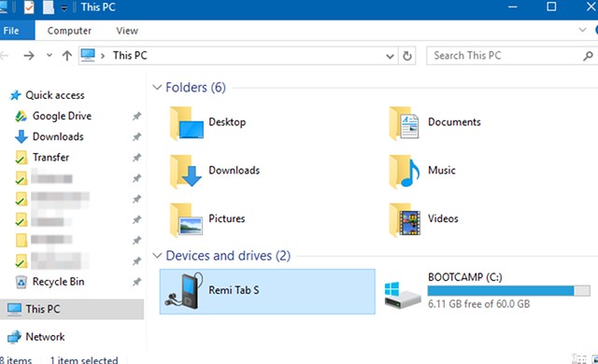Click the Transfer folder icon in sidebar

point(21,157)
